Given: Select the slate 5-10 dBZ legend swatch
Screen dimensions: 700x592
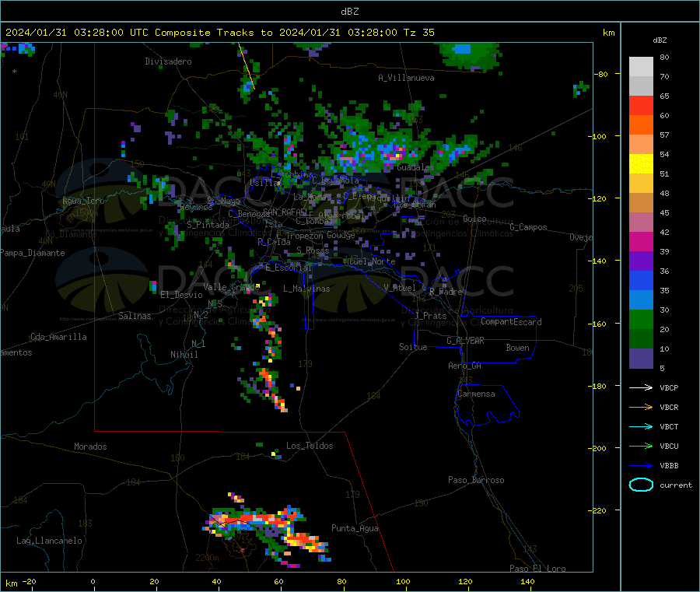Looking at the screenshot, I should click(x=641, y=359).
